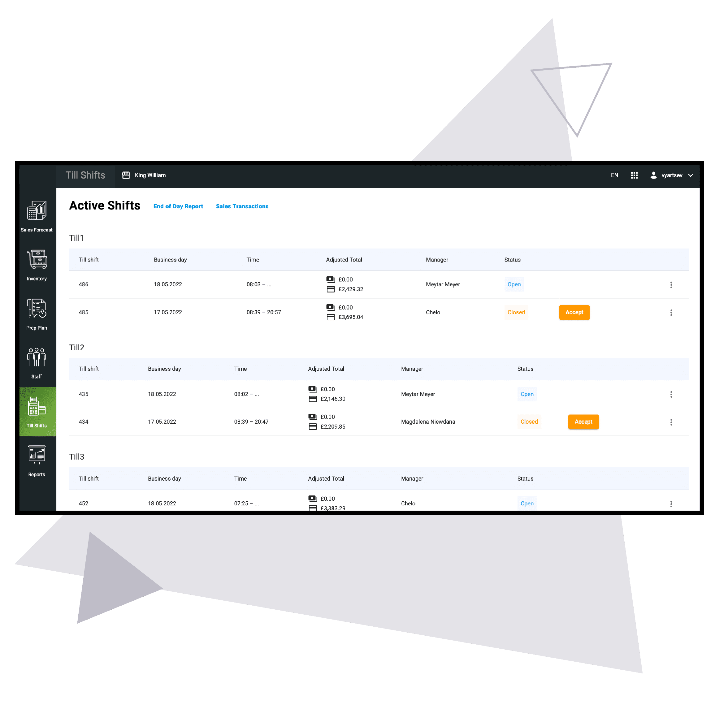The height and width of the screenshot is (709, 728).
Task: Click Manager header in Till1 table
Action: [438, 260]
